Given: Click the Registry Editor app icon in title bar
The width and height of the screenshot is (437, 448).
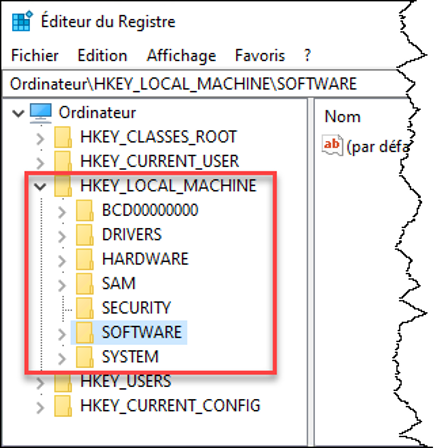Looking at the screenshot, I should click(23, 21).
